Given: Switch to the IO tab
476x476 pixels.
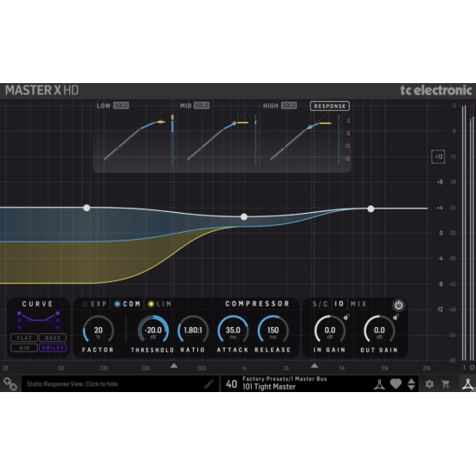Looking at the screenshot, I should [339, 304].
